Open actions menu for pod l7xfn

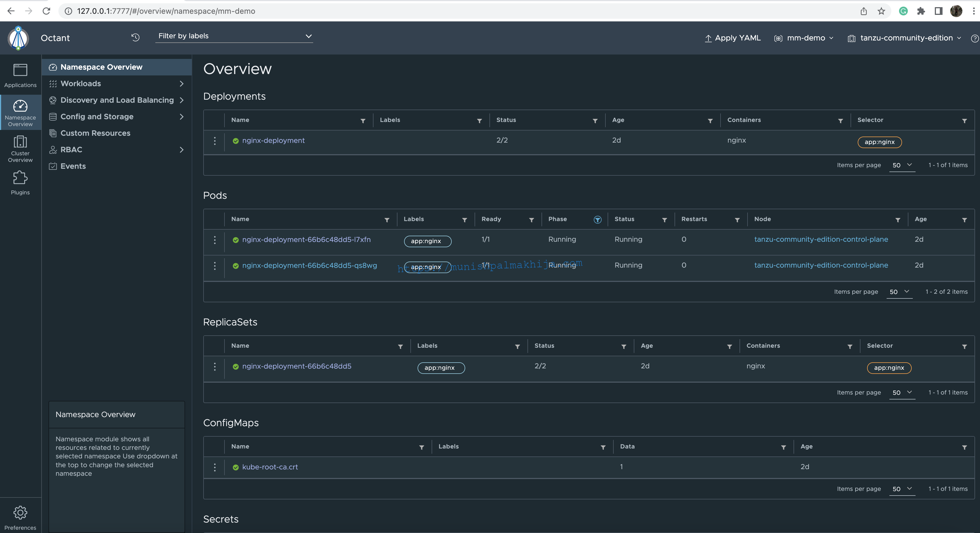point(215,240)
